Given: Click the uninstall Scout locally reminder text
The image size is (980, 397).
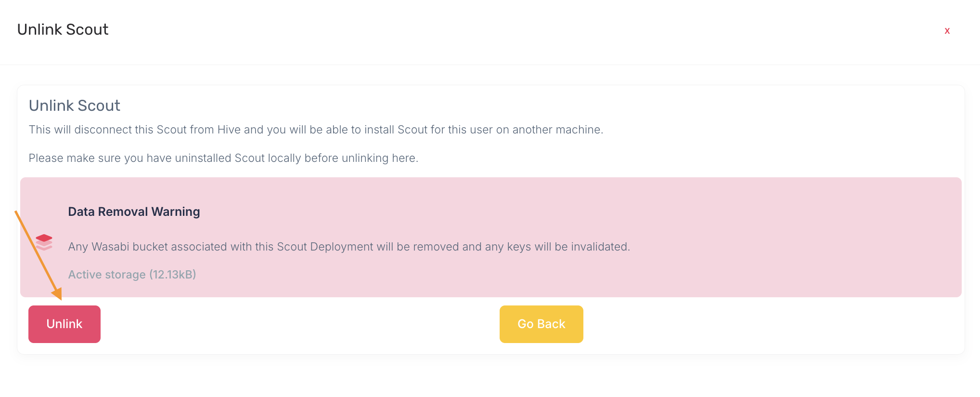Looking at the screenshot, I should point(223,158).
